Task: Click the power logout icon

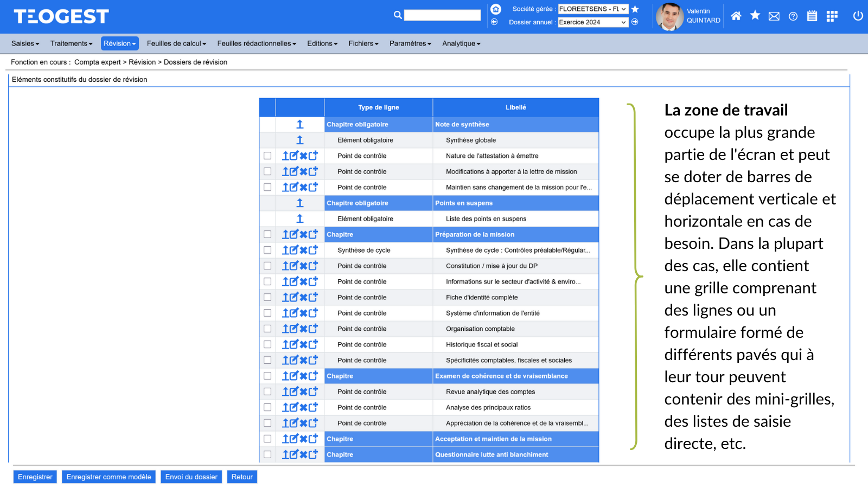Action: (x=858, y=16)
